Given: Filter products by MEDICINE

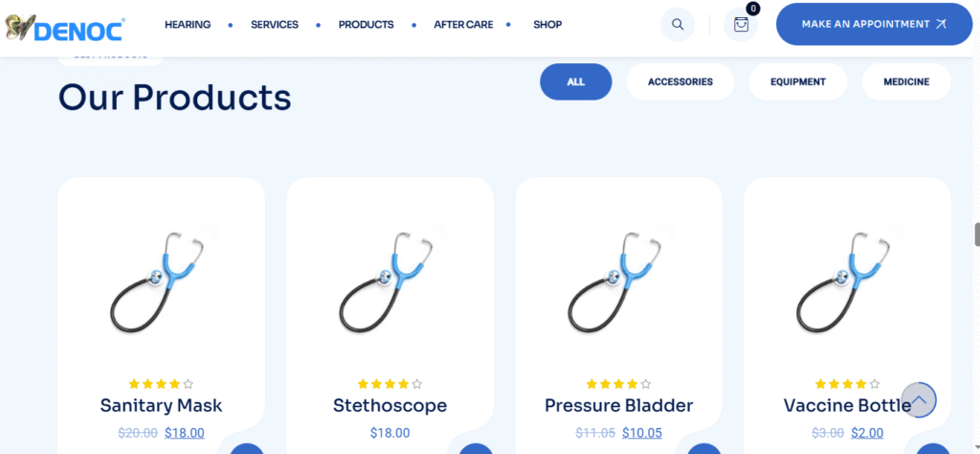Looking at the screenshot, I should (x=906, y=82).
